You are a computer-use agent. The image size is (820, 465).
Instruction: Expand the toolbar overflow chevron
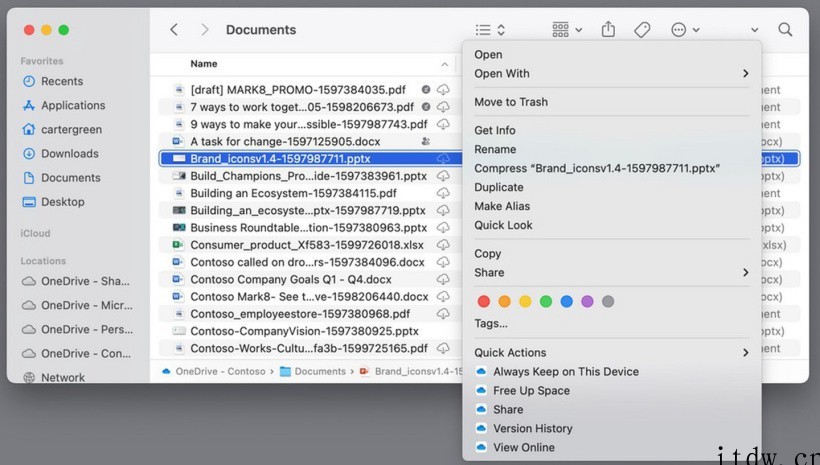point(754,30)
